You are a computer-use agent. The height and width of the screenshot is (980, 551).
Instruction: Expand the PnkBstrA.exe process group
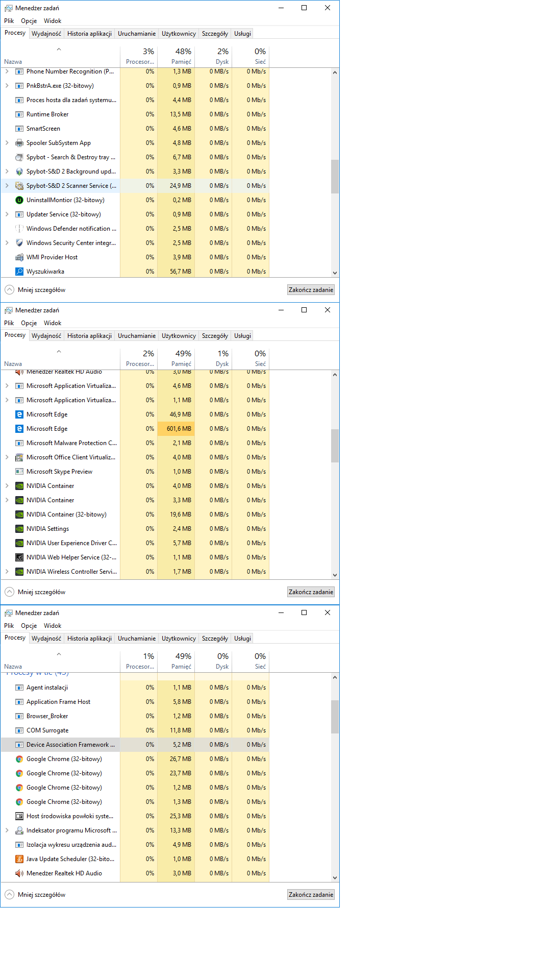(x=7, y=86)
